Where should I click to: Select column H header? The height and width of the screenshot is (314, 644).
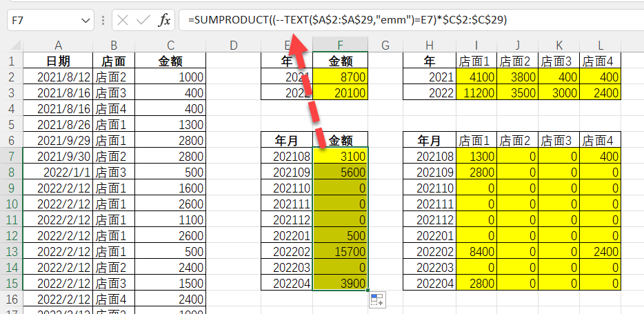pyautogui.click(x=429, y=46)
